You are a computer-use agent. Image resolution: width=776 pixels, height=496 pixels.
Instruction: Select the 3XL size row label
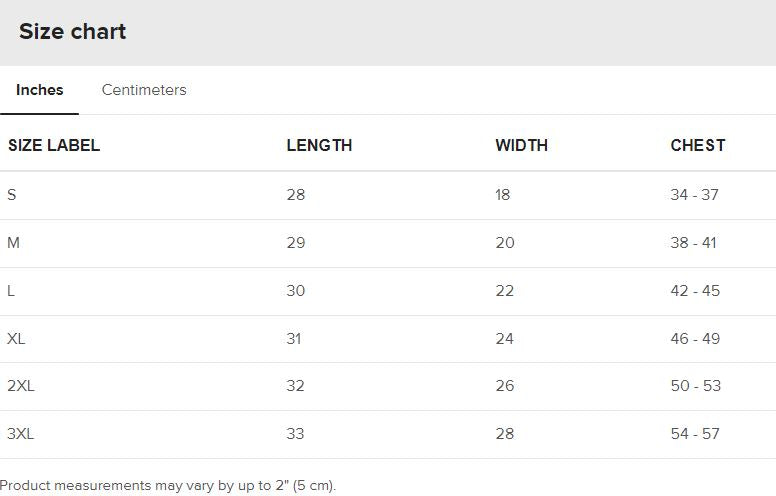pos(21,434)
